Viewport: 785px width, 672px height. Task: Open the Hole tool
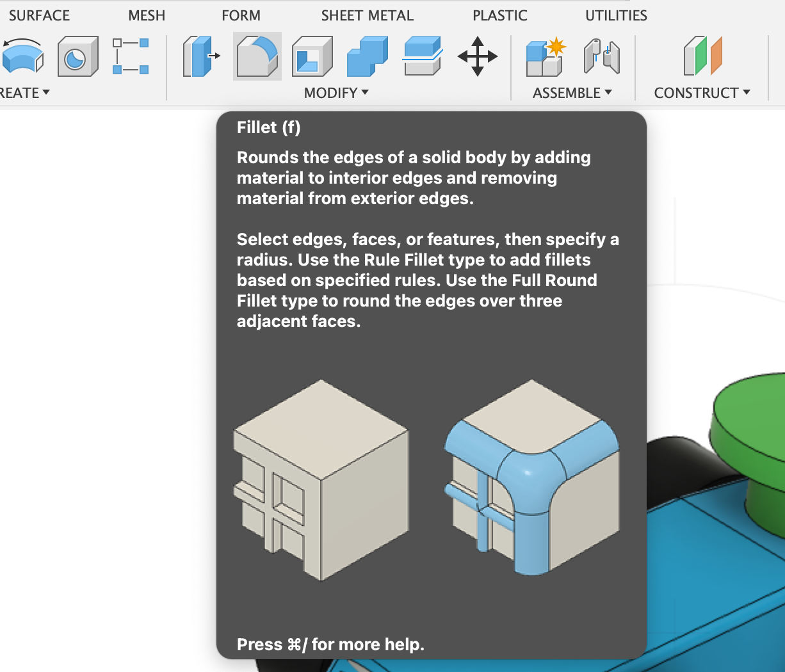(x=77, y=56)
